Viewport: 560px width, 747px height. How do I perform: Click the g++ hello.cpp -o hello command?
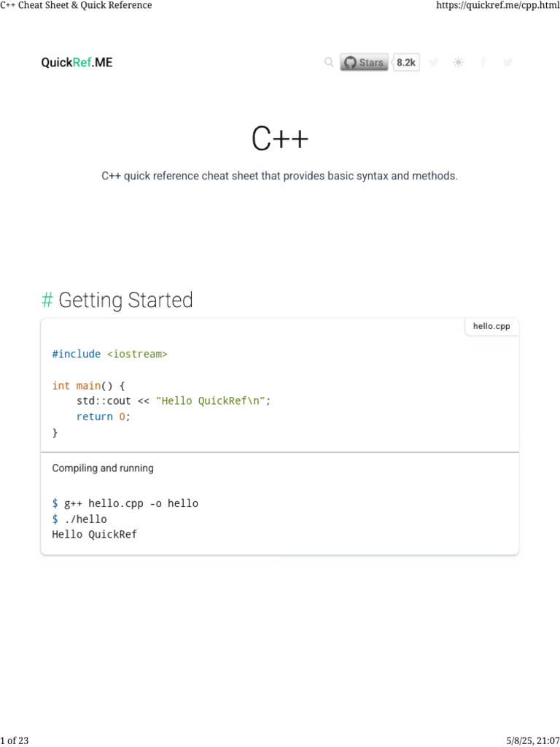pyautogui.click(x=131, y=503)
